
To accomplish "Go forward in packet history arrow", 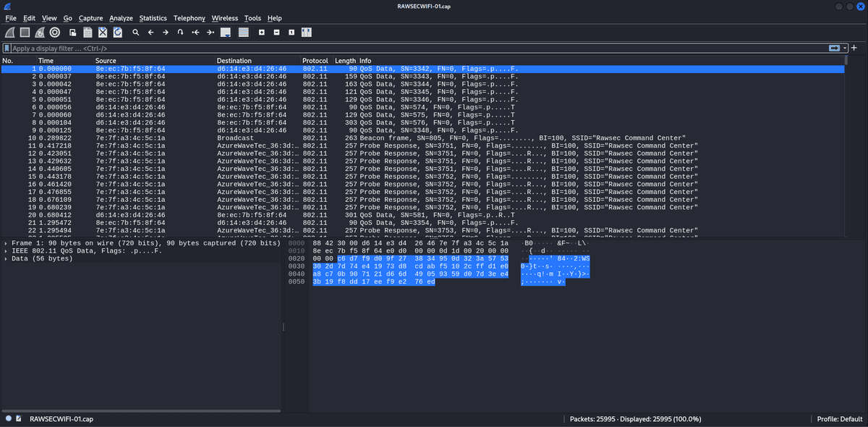I will pos(166,33).
